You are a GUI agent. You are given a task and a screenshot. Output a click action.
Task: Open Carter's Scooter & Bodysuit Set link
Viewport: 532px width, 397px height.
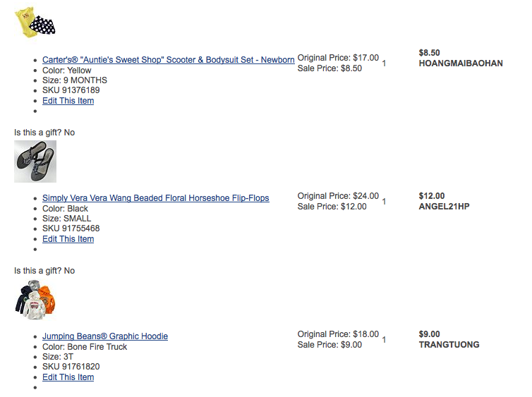pyautogui.click(x=169, y=60)
